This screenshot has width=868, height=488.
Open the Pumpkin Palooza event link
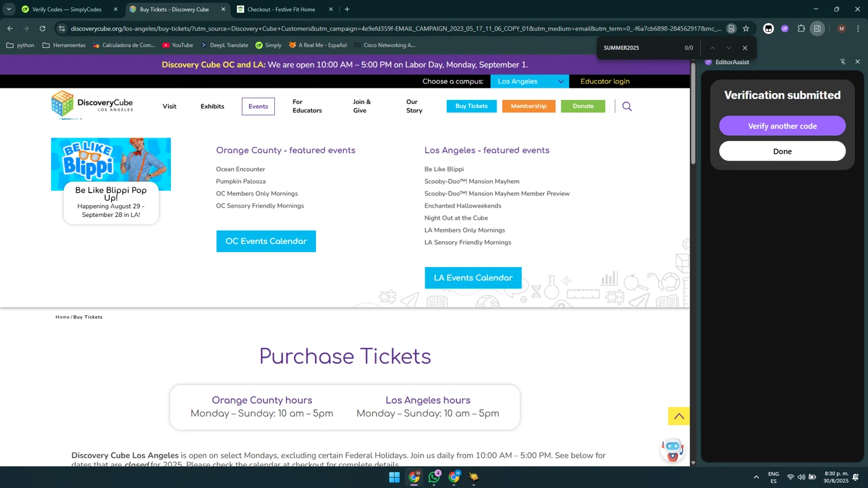point(241,182)
